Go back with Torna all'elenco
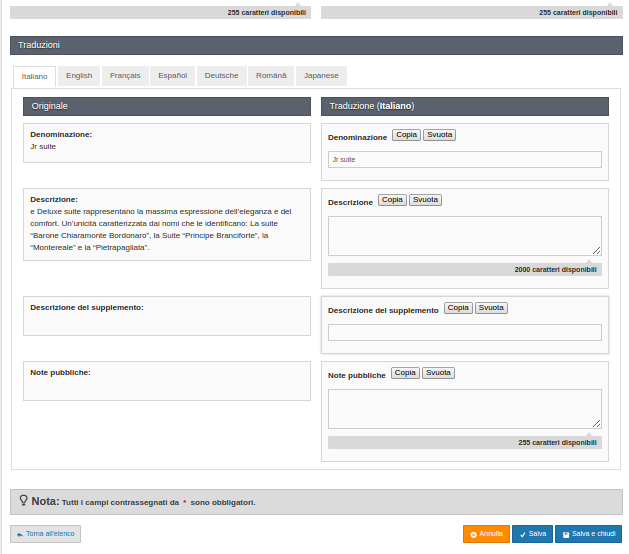Screen dimensions: 629x554 (x=46, y=534)
